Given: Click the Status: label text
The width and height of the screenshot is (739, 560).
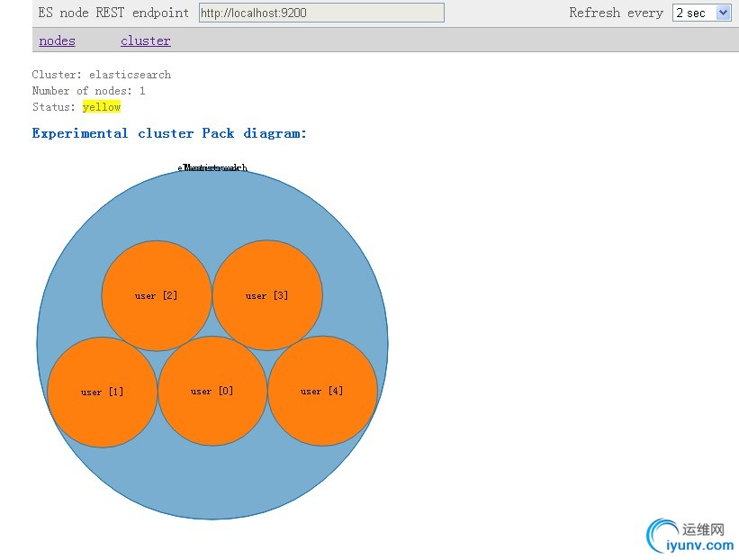Looking at the screenshot, I should point(53,107).
